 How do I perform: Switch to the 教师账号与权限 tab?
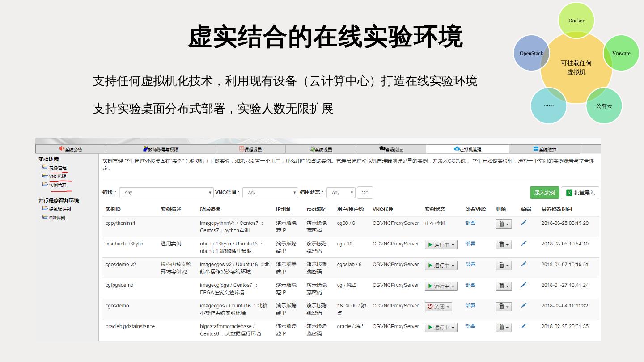[161, 149]
